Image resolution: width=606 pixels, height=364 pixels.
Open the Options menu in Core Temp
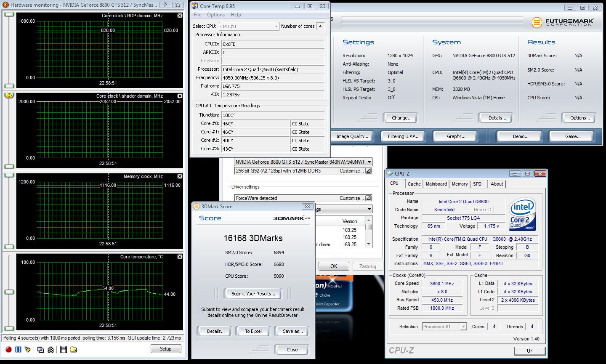pos(216,15)
